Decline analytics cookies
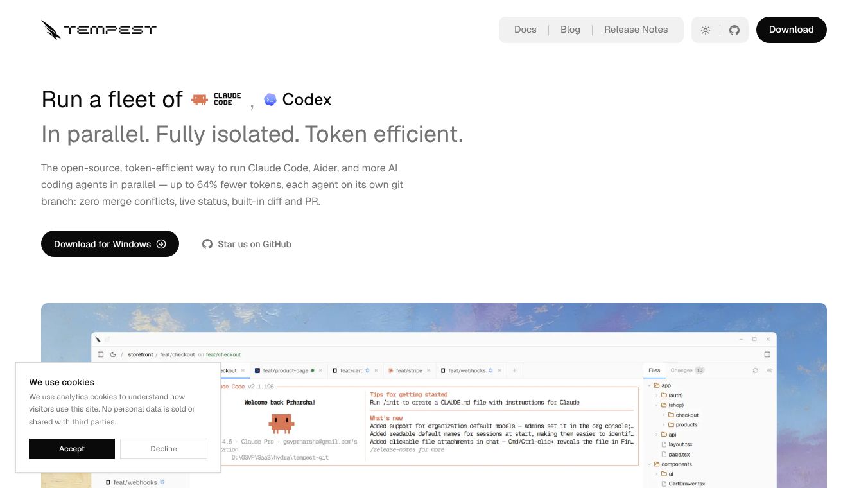Image resolution: width=868 pixels, height=488 pixels. [x=164, y=449]
